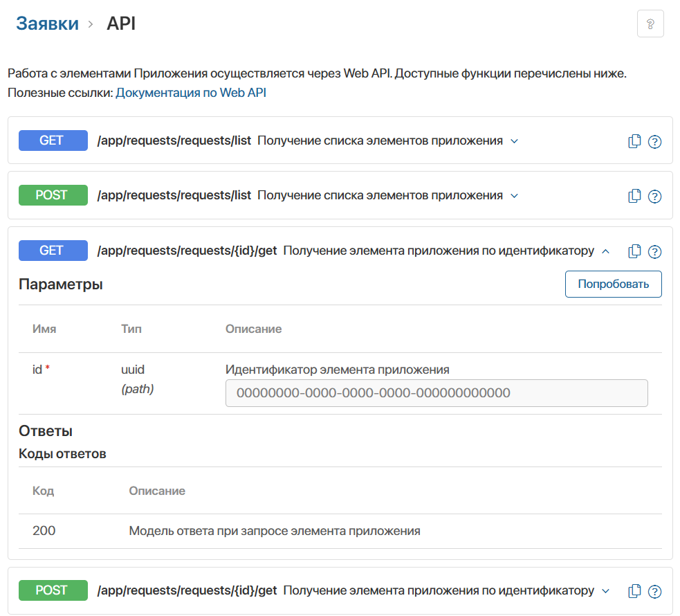Copy the GET {id}/get endpoint
680x616 pixels.
(634, 251)
